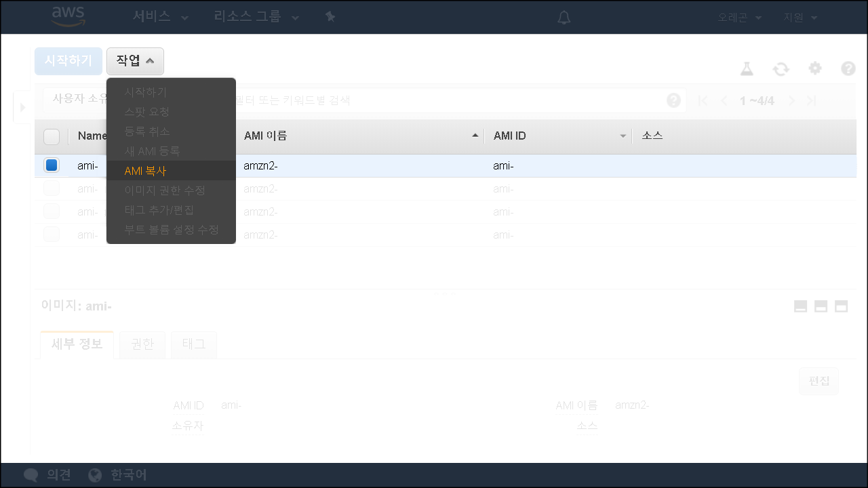This screenshot has height=488, width=868.
Task: Click the 소스 column header
Action: point(652,136)
